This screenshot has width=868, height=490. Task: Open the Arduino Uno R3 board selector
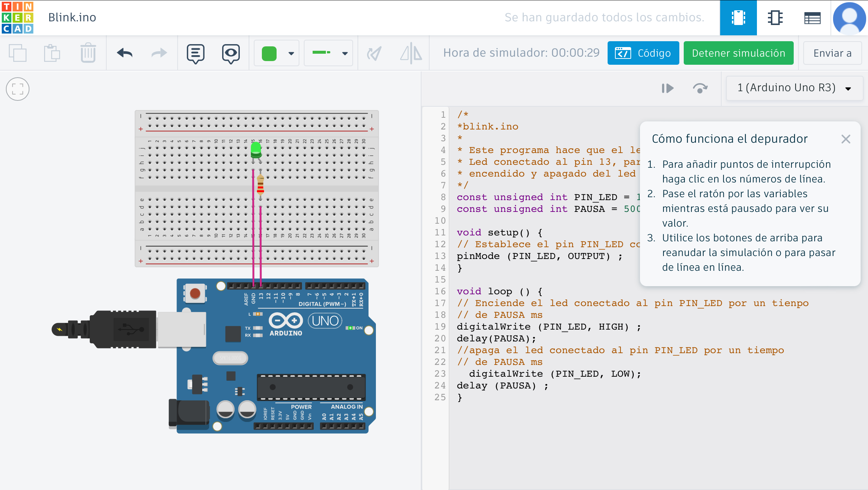click(x=794, y=88)
